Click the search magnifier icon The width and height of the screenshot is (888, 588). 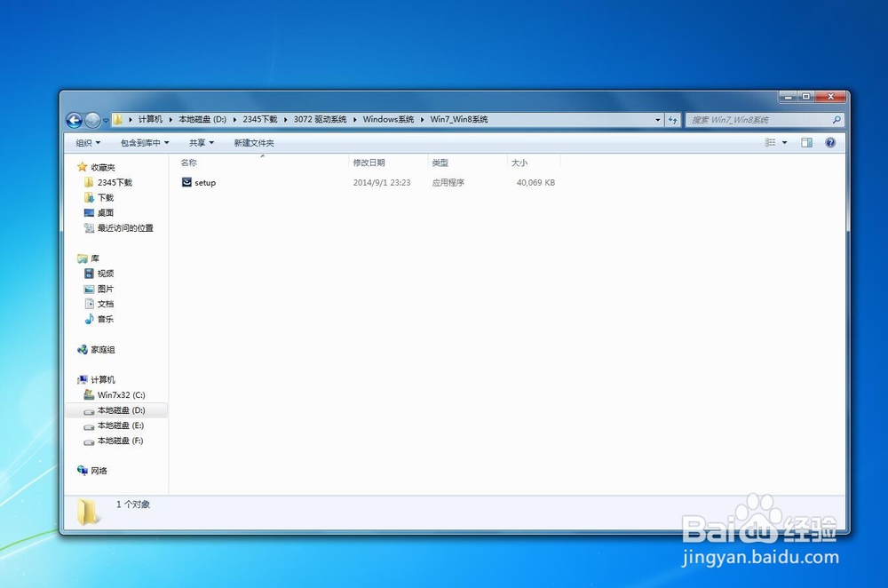[836, 120]
